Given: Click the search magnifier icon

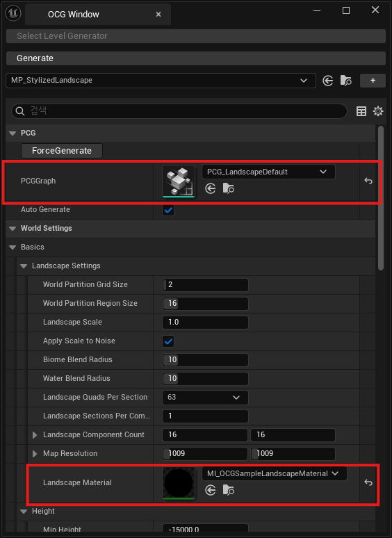Looking at the screenshot, I should (20, 111).
